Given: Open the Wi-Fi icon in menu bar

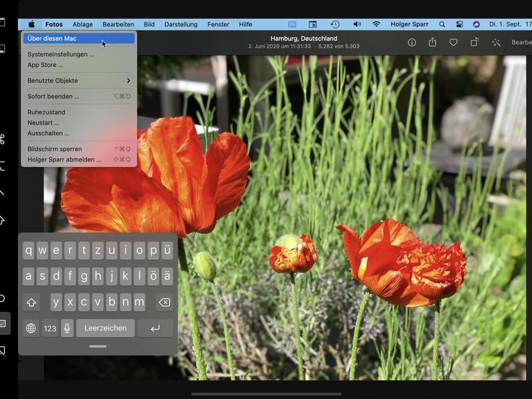Looking at the screenshot, I should click(376, 24).
